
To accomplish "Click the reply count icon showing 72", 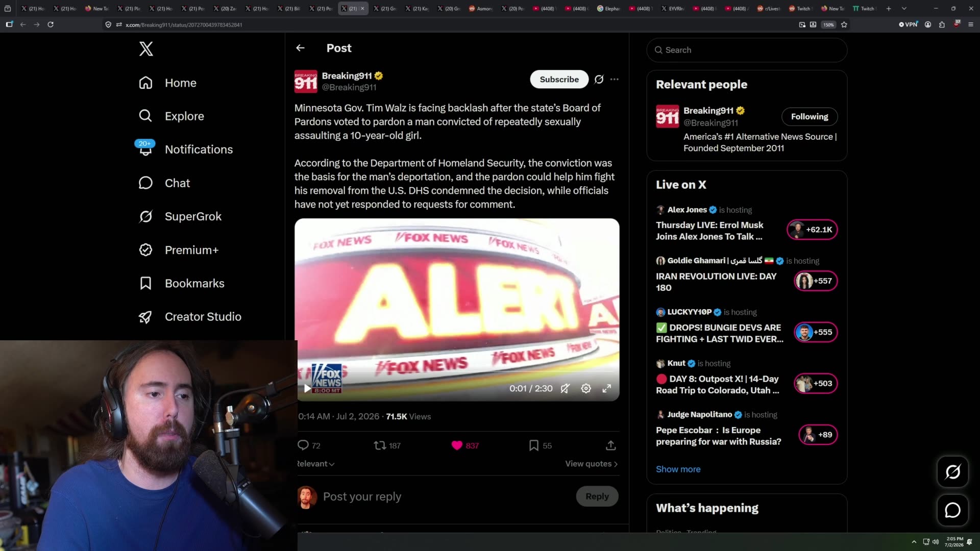I will point(308,445).
